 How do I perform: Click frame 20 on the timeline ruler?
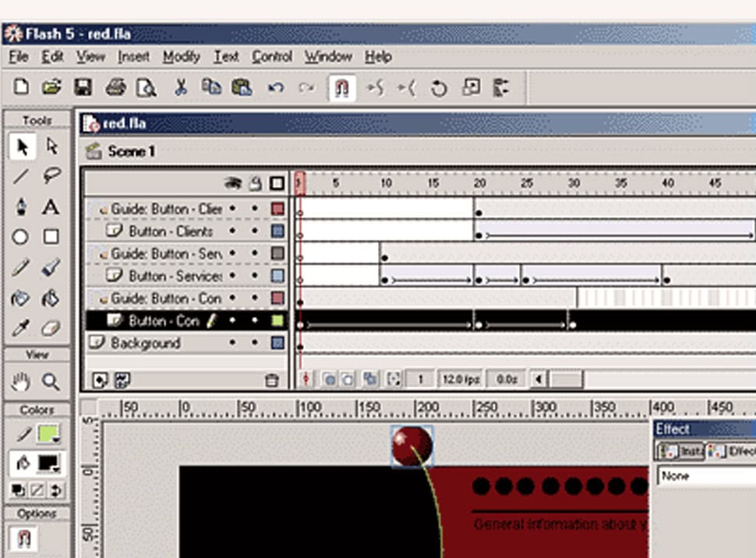pos(478,184)
